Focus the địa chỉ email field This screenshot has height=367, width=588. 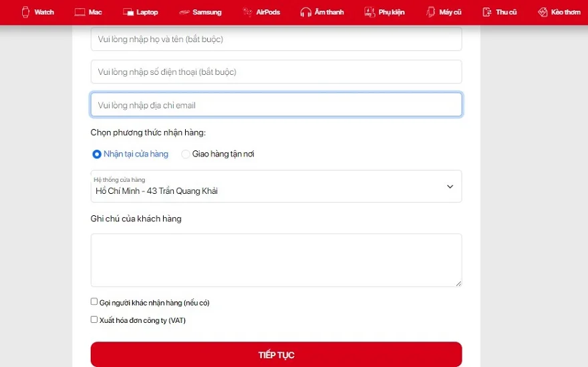(x=277, y=105)
